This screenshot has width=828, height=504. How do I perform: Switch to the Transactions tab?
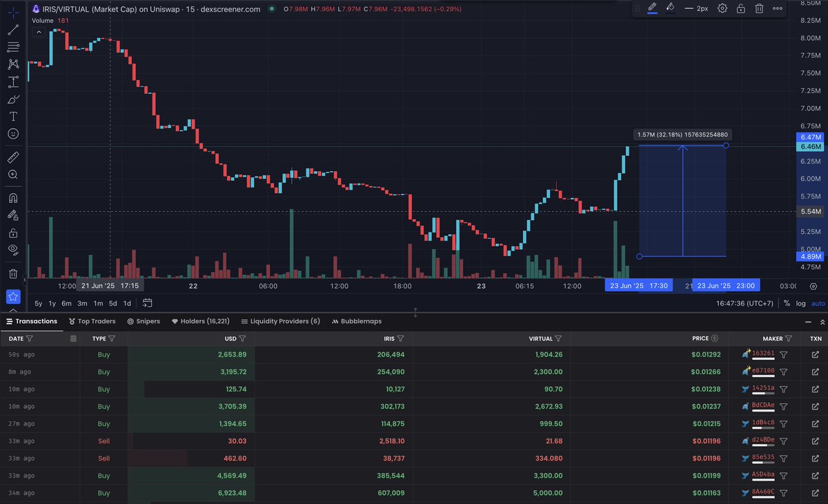(32, 321)
